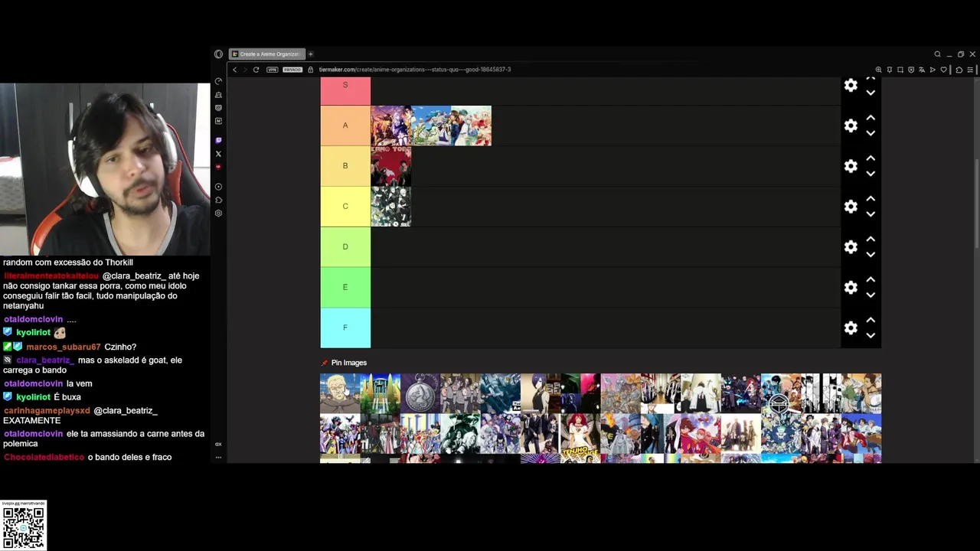Move tier D row up with arrow

871,240
